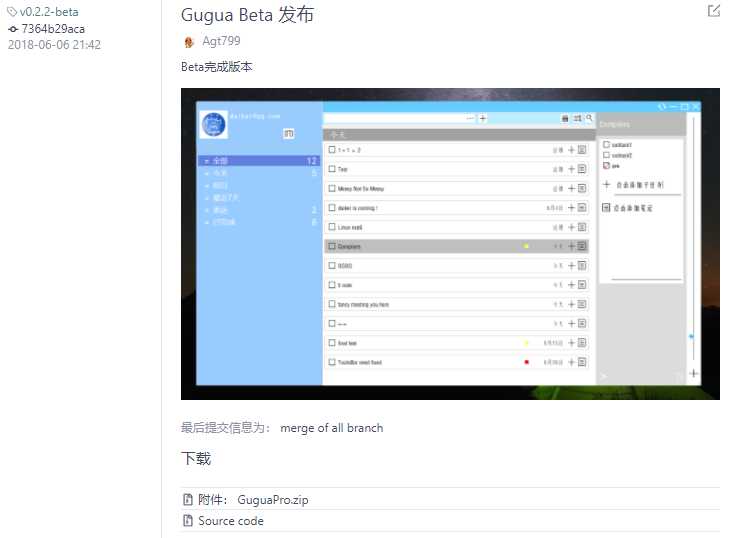Open the Gugua app screenshot image
This screenshot has height=538, width=735.
click(x=450, y=244)
